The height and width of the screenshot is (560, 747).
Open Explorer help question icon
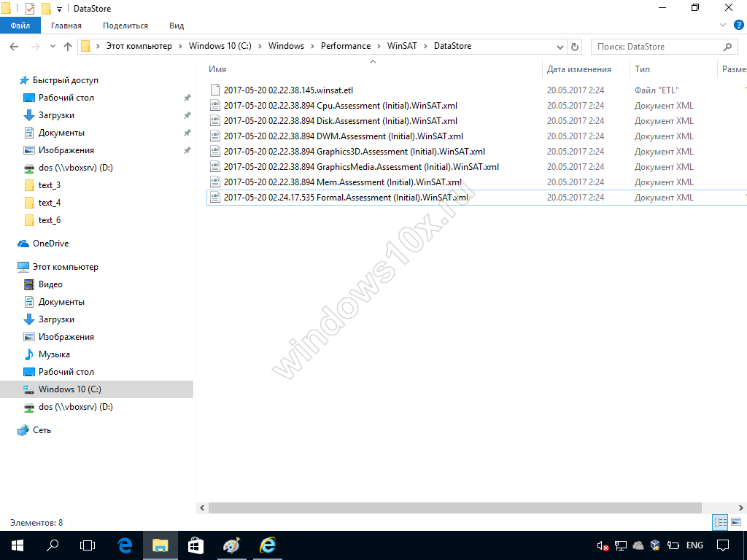coord(739,26)
